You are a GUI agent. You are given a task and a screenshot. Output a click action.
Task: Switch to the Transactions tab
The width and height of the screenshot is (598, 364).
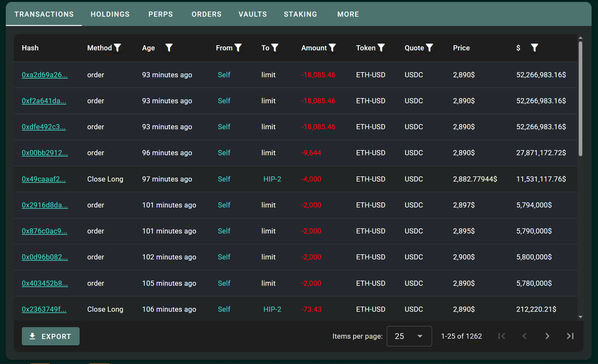pyautogui.click(x=44, y=14)
